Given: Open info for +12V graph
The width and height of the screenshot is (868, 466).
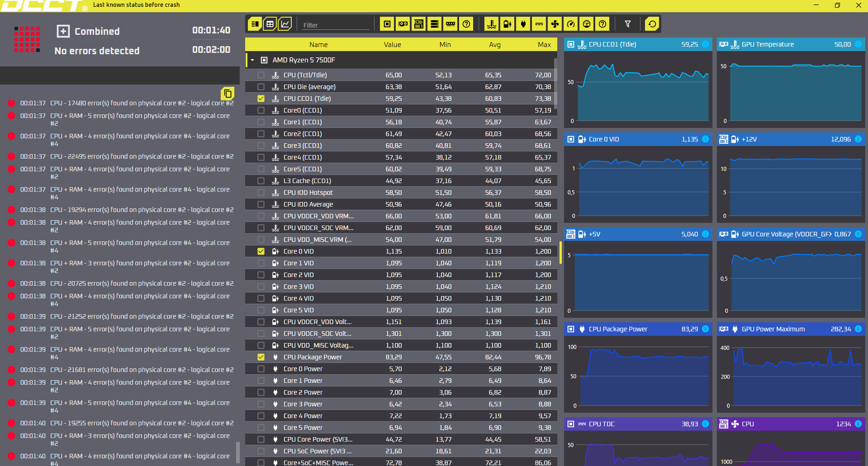Looking at the screenshot, I should tap(858, 139).
